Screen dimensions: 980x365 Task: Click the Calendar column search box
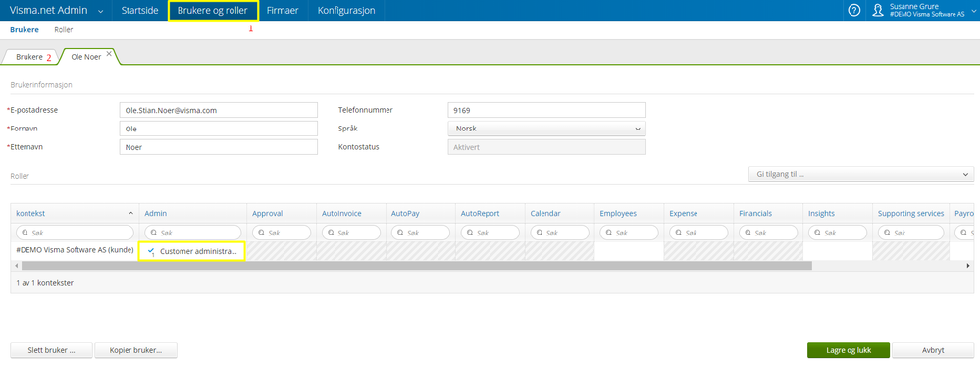point(559,233)
